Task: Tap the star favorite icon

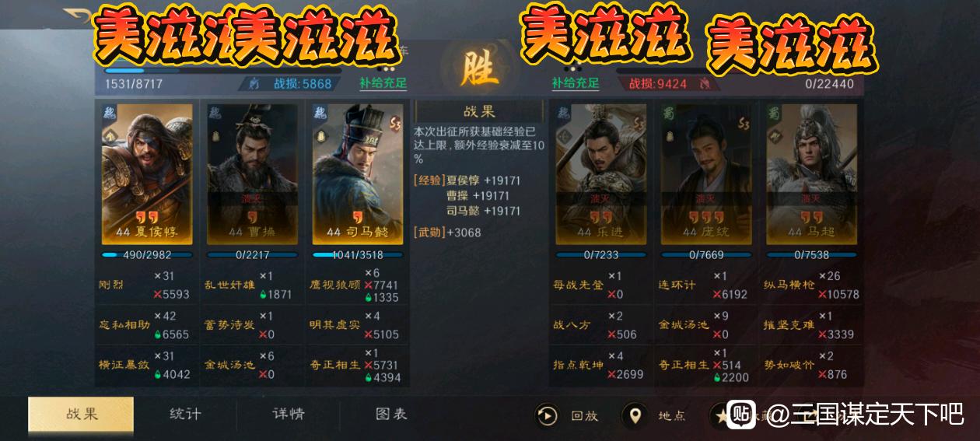Action: 720,415
